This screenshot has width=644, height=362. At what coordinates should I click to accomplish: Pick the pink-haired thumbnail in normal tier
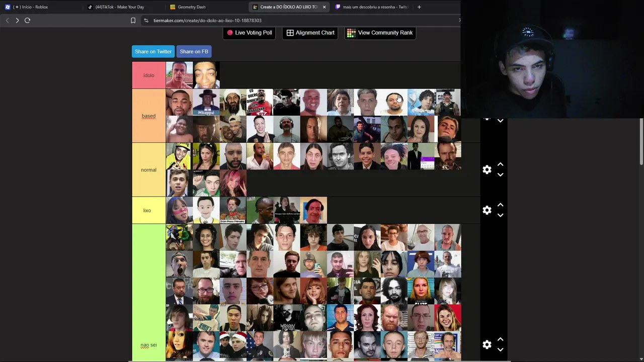click(x=233, y=183)
